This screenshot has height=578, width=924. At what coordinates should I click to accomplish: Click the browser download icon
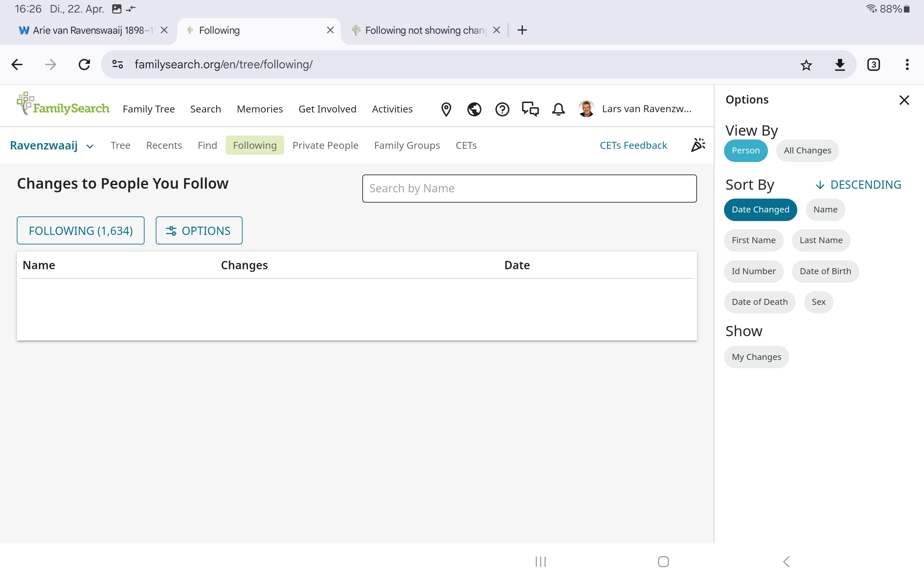coord(840,65)
